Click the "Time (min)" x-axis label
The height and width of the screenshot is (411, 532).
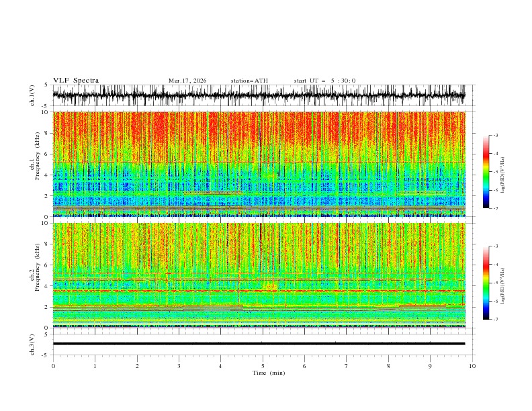pyautogui.click(x=269, y=373)
